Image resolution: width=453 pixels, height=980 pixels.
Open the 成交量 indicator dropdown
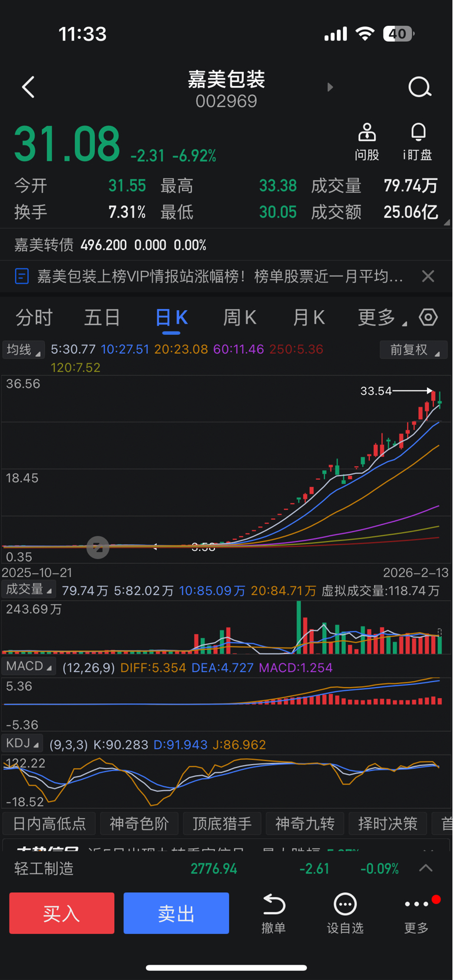(x=29, y=590)
